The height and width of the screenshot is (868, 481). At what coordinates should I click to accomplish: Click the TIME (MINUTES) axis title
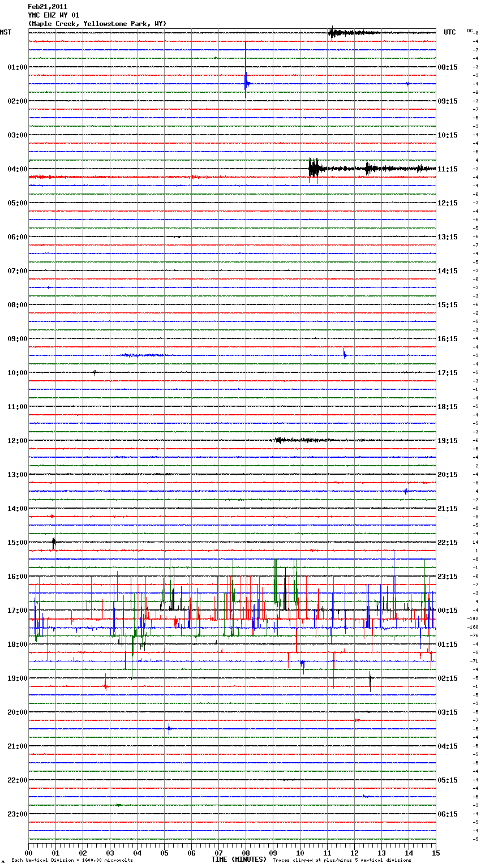point(238,860)
